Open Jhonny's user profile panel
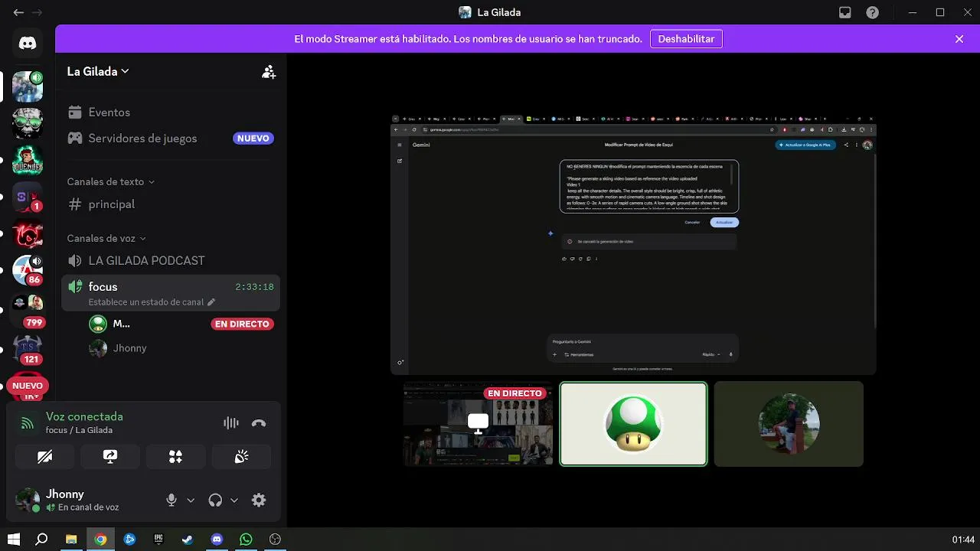This screenshot has height=551, width=980. 84,500
